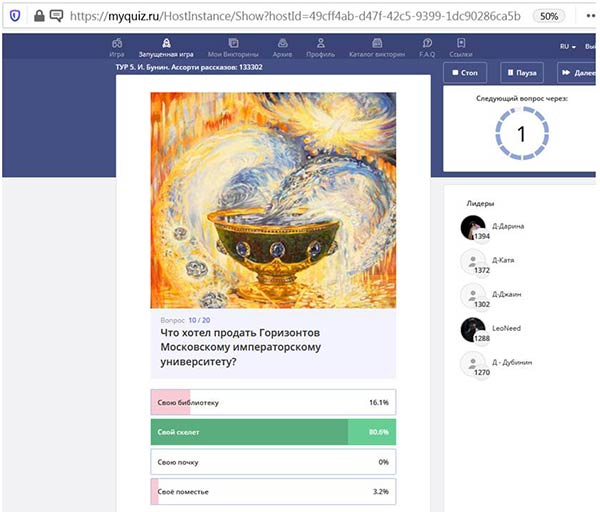
Task: Select the green Свой скелет answer
Action: [273, 432]
